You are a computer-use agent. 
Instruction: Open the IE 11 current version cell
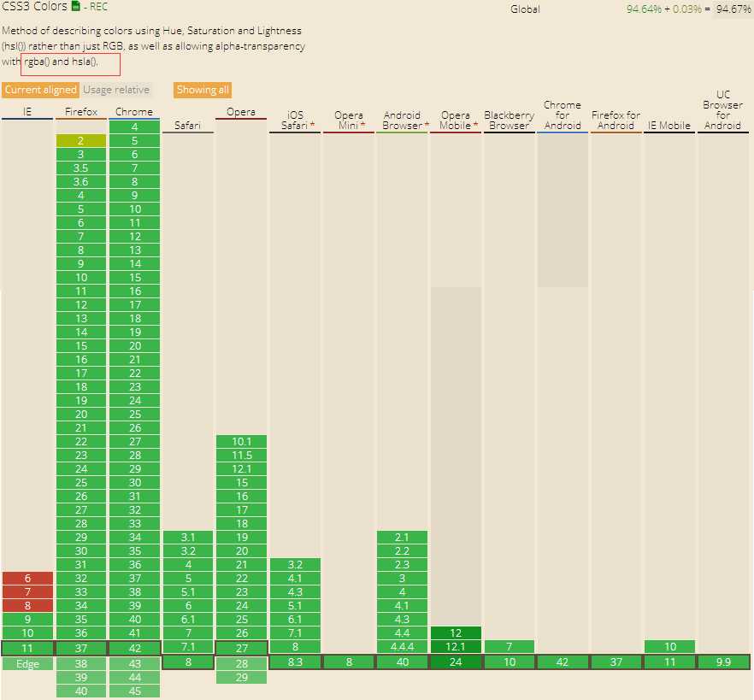pos(27,648)
